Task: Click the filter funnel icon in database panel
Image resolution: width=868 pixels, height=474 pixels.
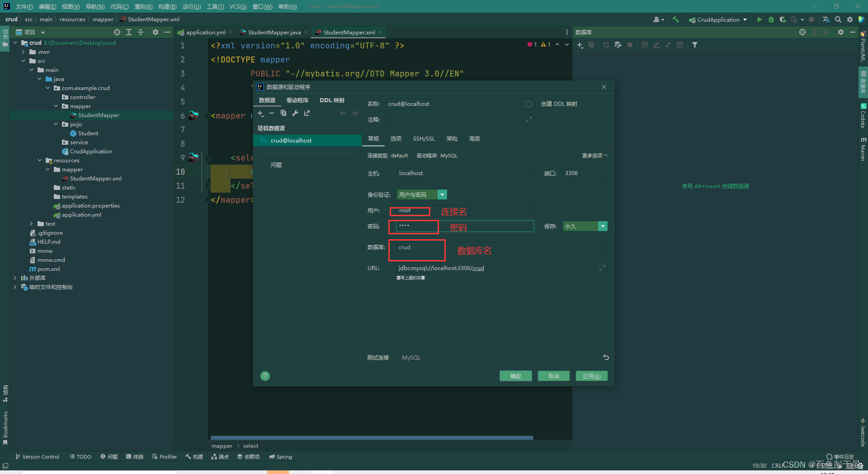Action: pos(695,45)
